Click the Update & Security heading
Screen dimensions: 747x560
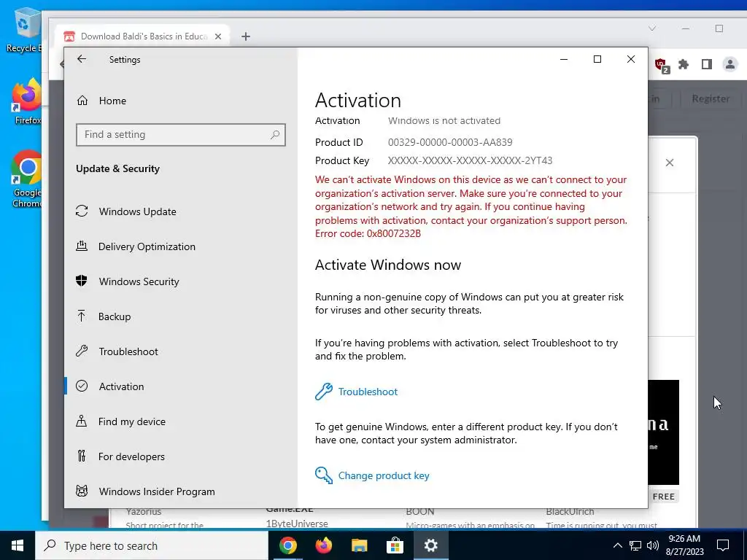coord(117,168)
